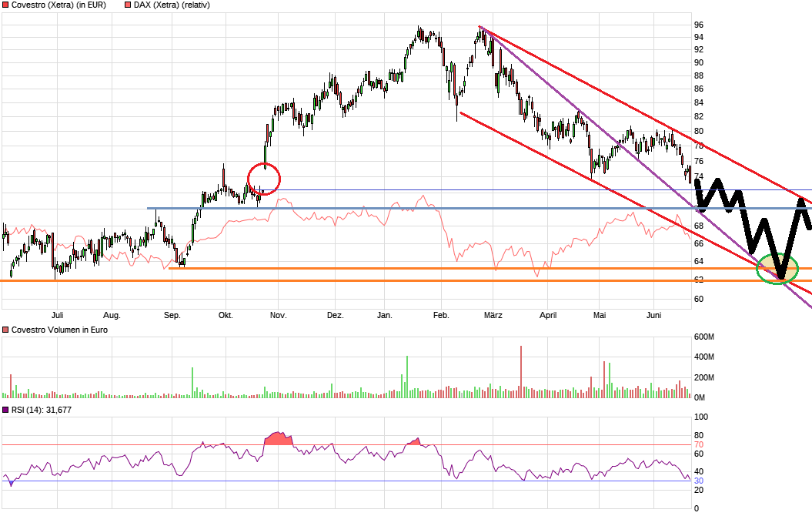Click the 600M label on the volume axis
Viewport: 812px width, 516px height.
pyautogui.click(x=705, y=337)
